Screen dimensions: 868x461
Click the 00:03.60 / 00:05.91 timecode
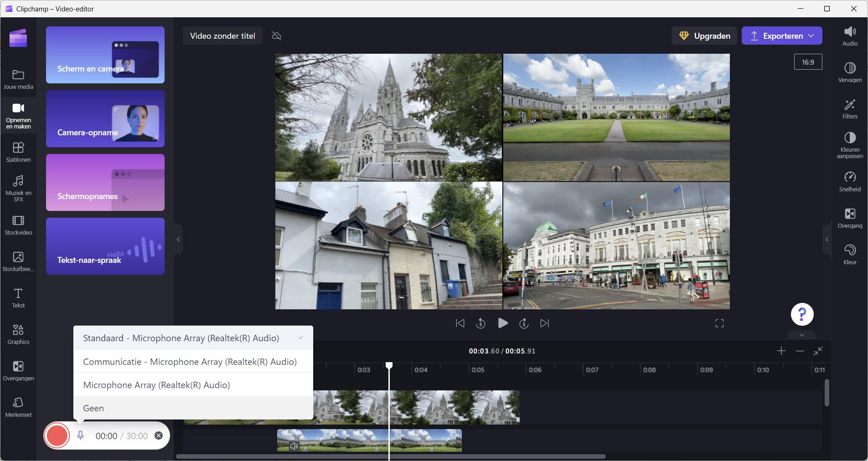[502, 351]
